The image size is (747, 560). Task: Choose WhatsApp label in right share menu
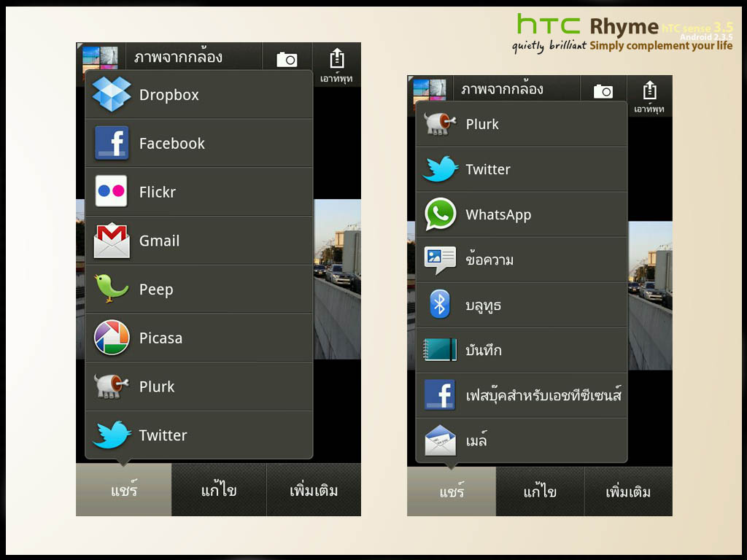tap(498, 215)
